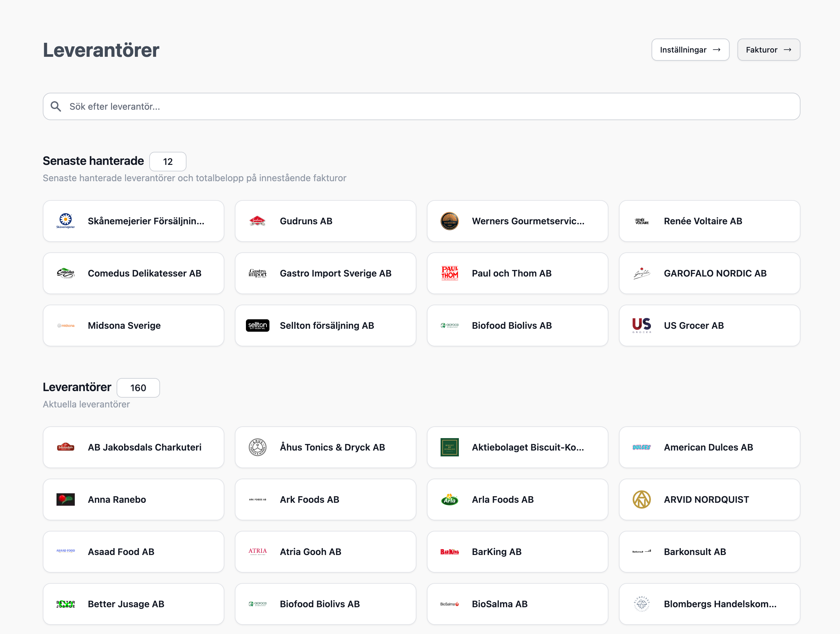This screenshot has width=840, height=634.
Task: Open the Inställningar settings page
Action: click(x=690, y=50)
